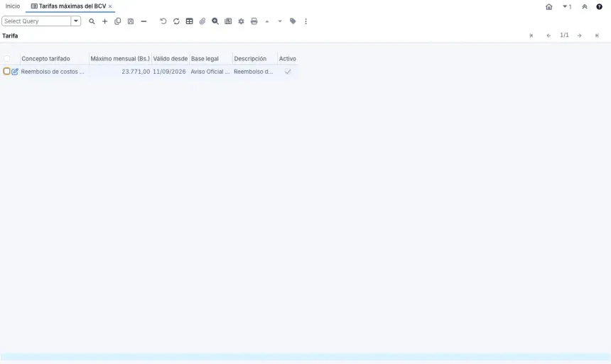Click the Zoom Across bold magnifier icon

pyautogui.click(x=215, y=21)
